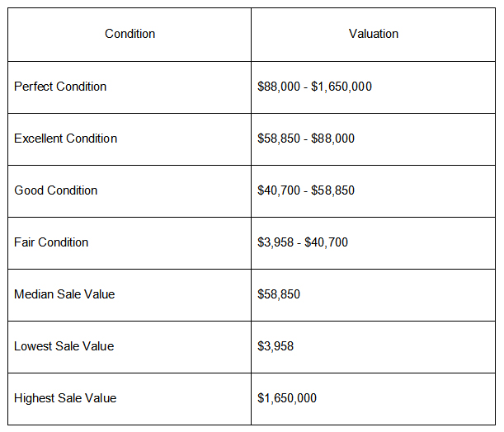Image resolution: width=504 pixels, height=432 pixels.
Task: Click the $1,650,000 upper bound for Perfect Condition
Action: [x=341, y=87]
